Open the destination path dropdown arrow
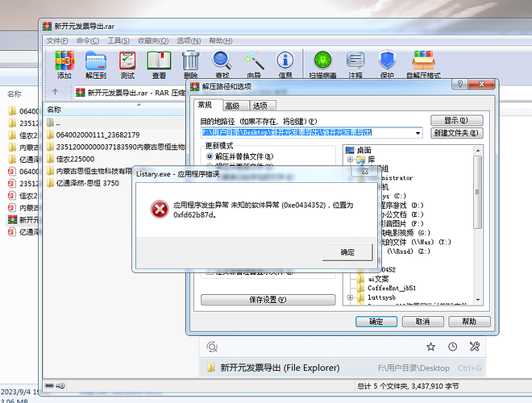The image size is (532, 403). tap(418, 133)
